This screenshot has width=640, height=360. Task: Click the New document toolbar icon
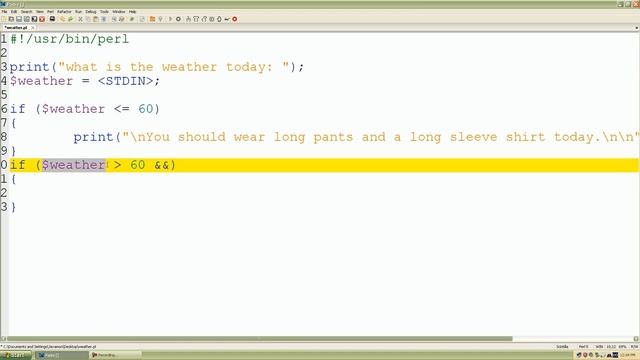coord(4,19)
